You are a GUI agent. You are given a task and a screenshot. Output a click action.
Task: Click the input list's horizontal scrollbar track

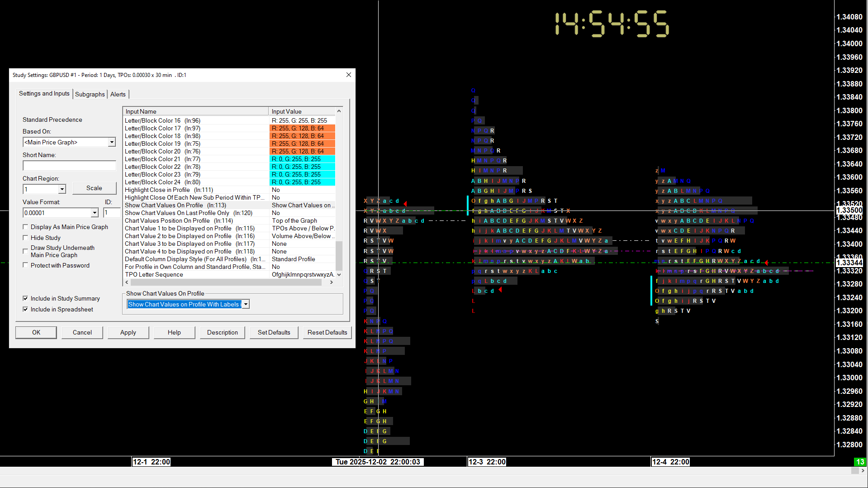pos(225,282)
